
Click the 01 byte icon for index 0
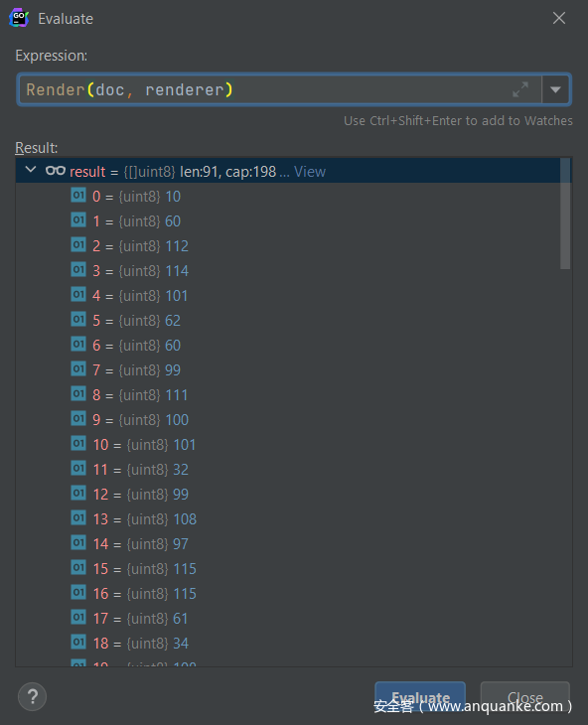78,196
